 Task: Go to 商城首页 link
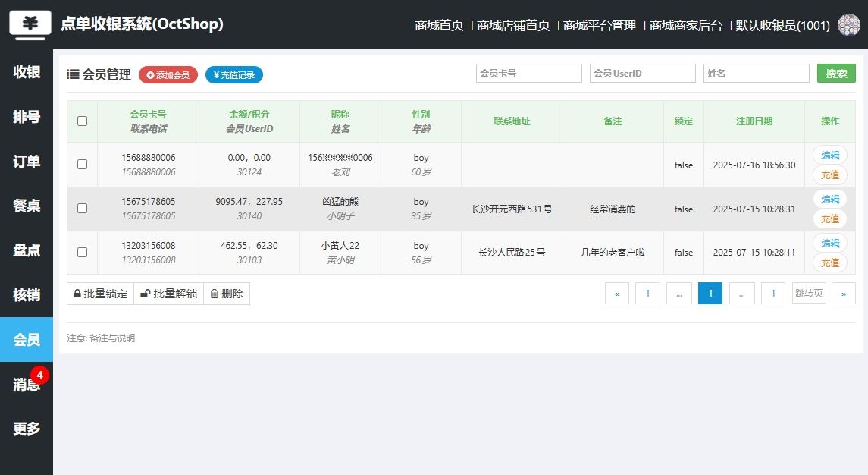[439, 26]
